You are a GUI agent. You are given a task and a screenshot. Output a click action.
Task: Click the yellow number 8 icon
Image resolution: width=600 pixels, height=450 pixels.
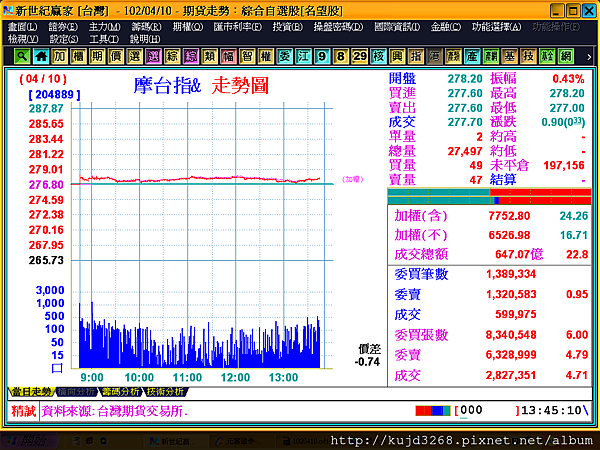tap(341, 56)
